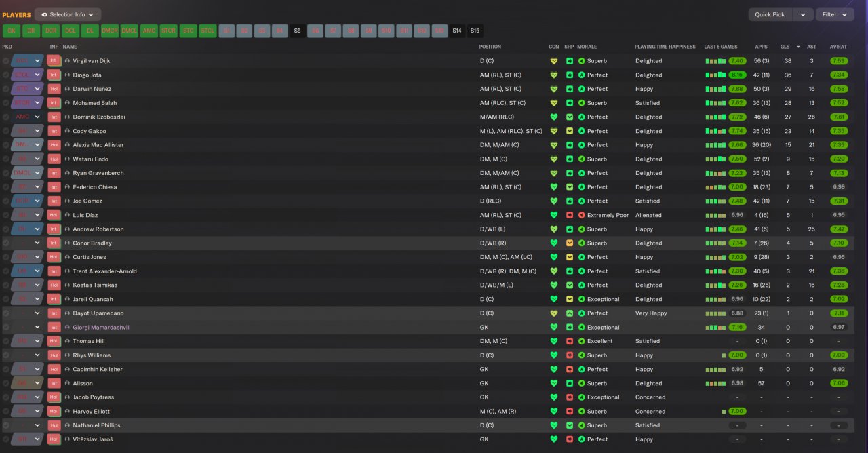
Task: Click the Int info icon for Virgil van Dijk
Action: 54,61
